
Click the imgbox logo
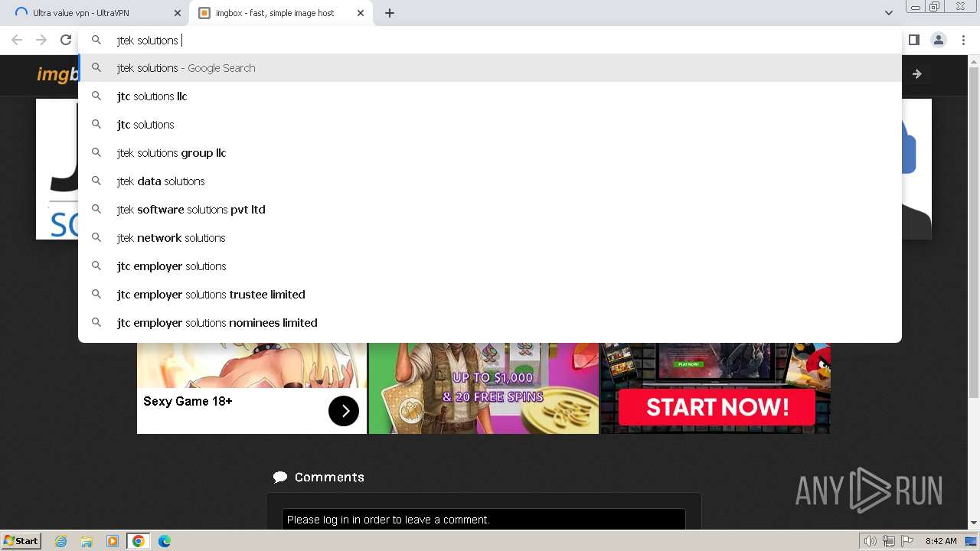point(58,74)
